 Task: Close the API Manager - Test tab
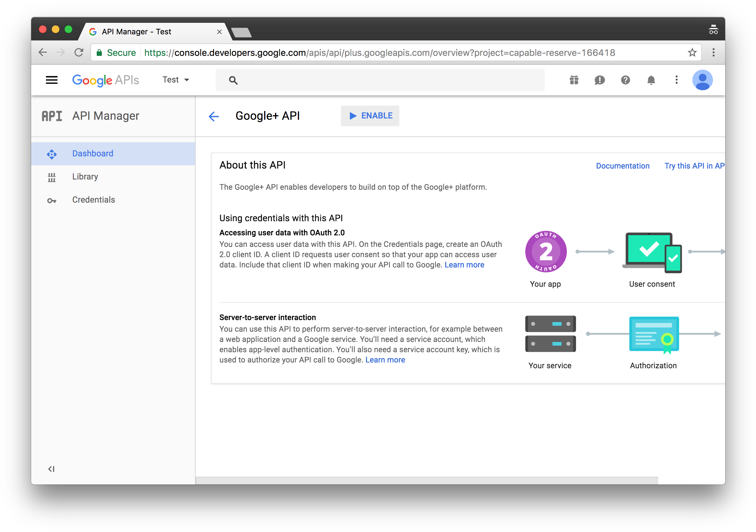[x=219, y=32]
